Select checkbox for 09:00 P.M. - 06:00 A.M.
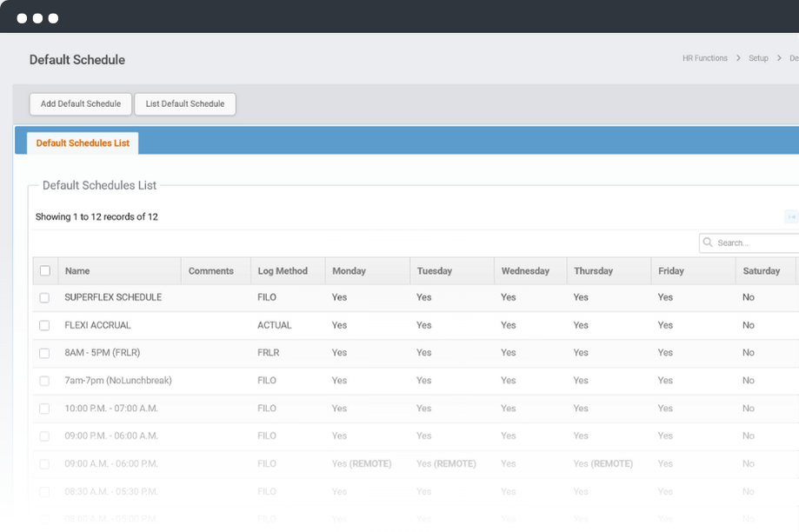This screenshot has width=799, height=532. [x=45, y=436]
